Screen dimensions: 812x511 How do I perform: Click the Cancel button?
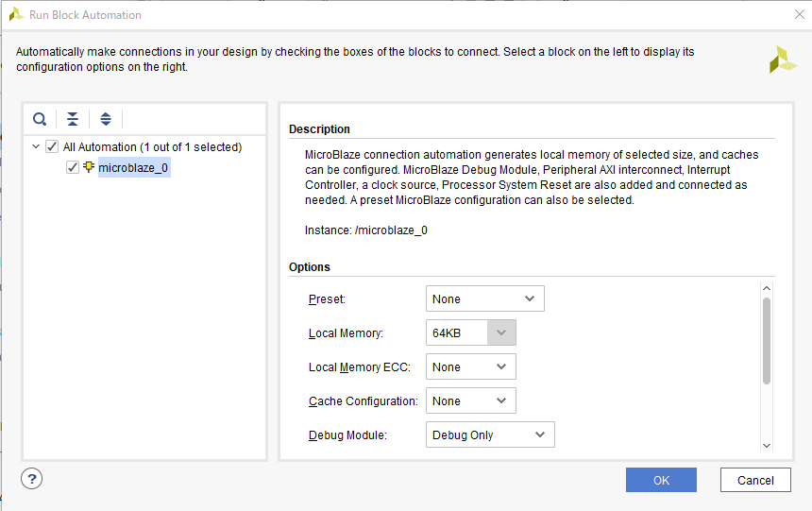[755, 480]
